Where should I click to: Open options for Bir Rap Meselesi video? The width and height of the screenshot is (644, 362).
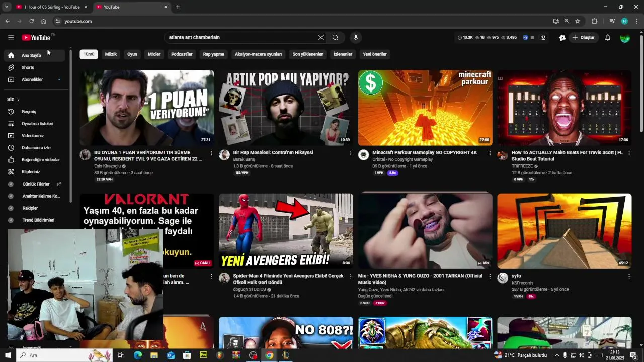click(x=351, y=153)
